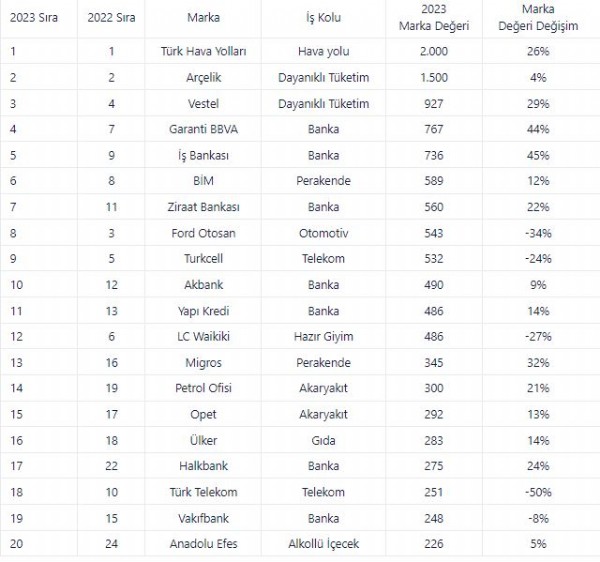The width and height of the screenshot is (600, 562).
Task: Select the Petrol Ofisi brand cell
Action: pyautogui.click(x=203, y=388)
